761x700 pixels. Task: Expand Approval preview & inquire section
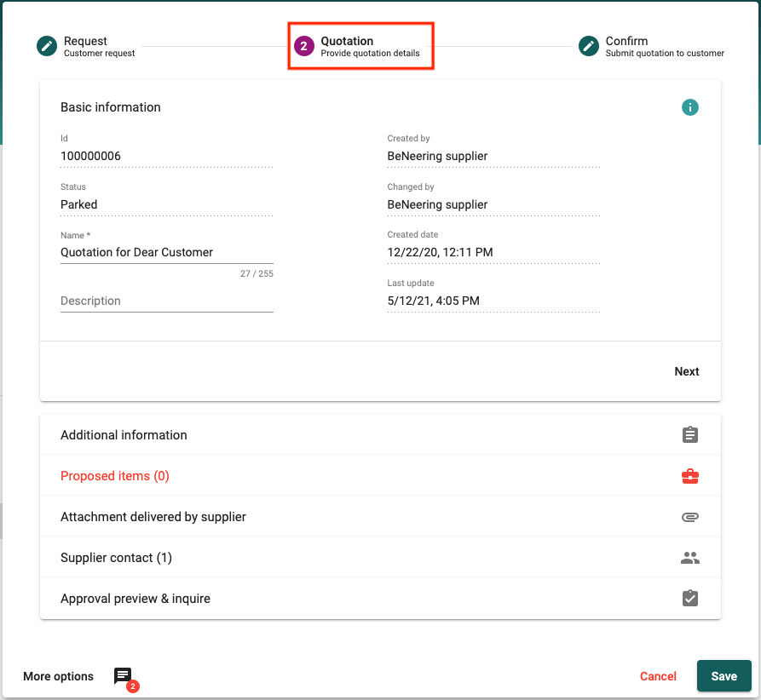(x=135, y=599)
